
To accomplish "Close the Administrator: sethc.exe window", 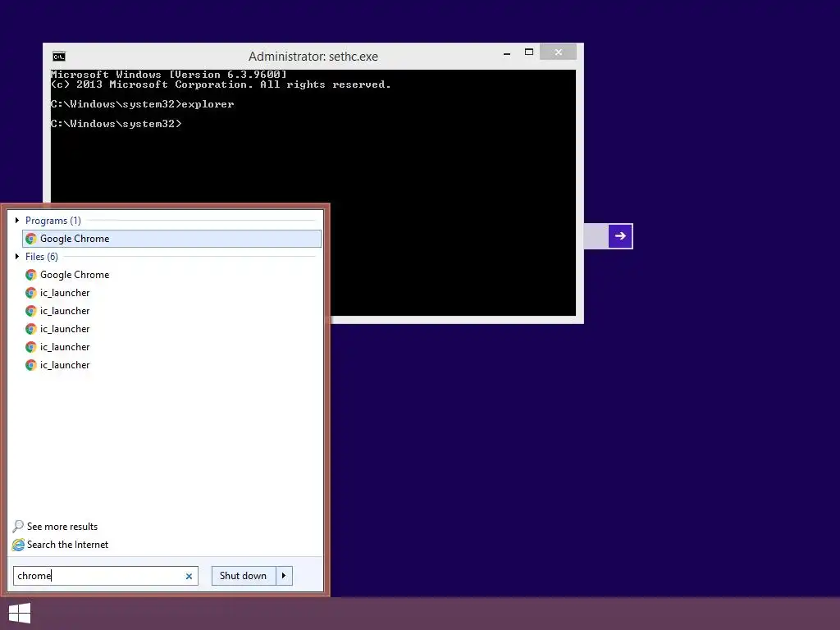I will pyautogui.click(x=558, y=52).
